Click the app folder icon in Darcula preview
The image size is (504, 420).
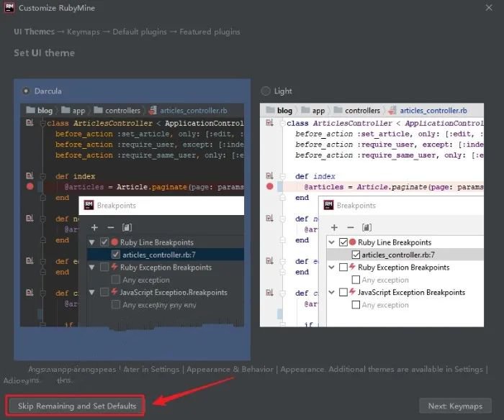point(66,110)
